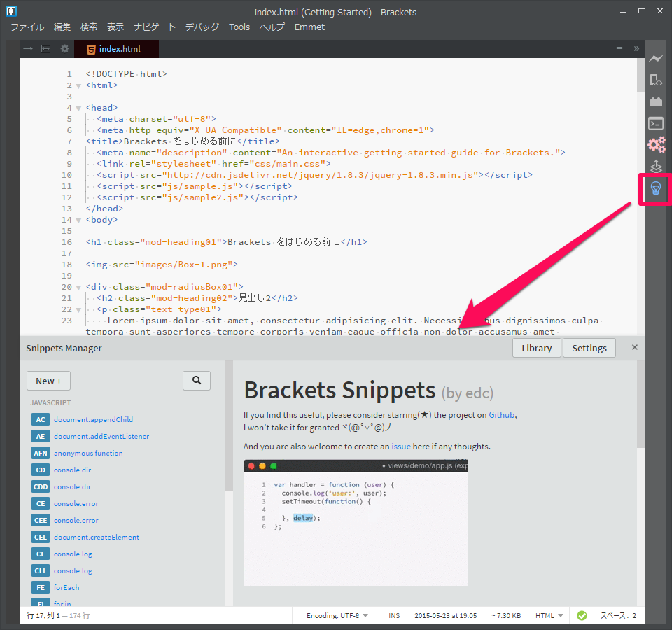Open the Emmet menu
Image resolution: width=672 pixels, height=630 pixels.
click(x=309, y=27)
